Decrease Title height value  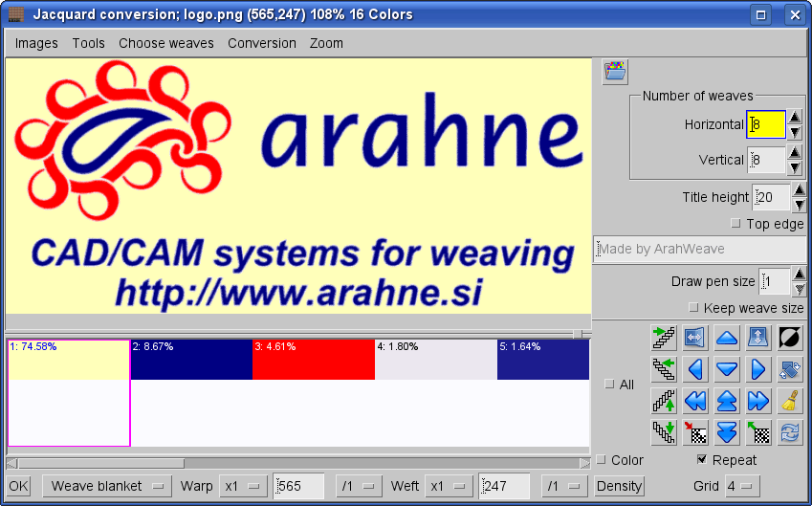click(x=799, y=205)
